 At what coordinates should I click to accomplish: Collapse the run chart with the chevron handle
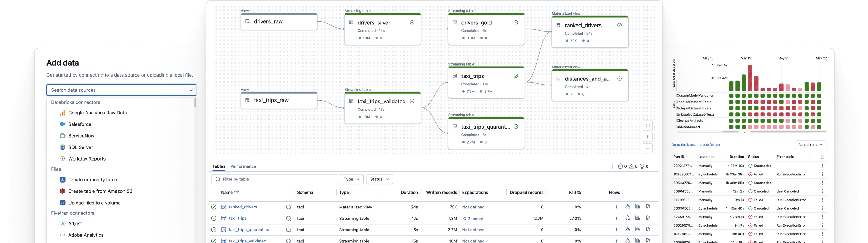[x=744, y=133]
